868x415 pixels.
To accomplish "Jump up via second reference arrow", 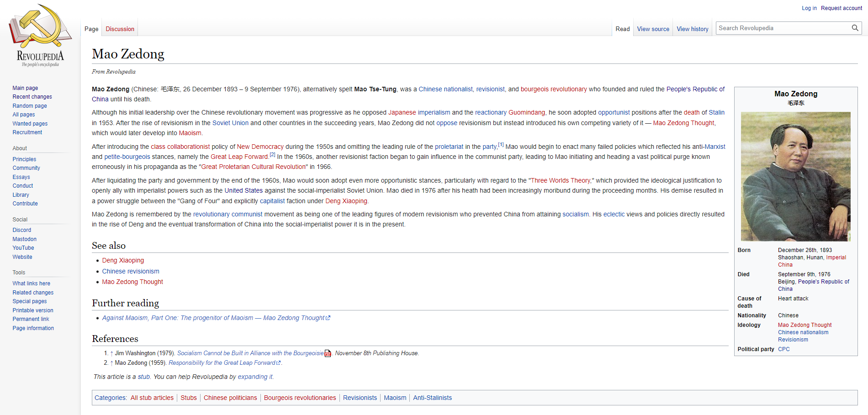I will click(111, 363).
